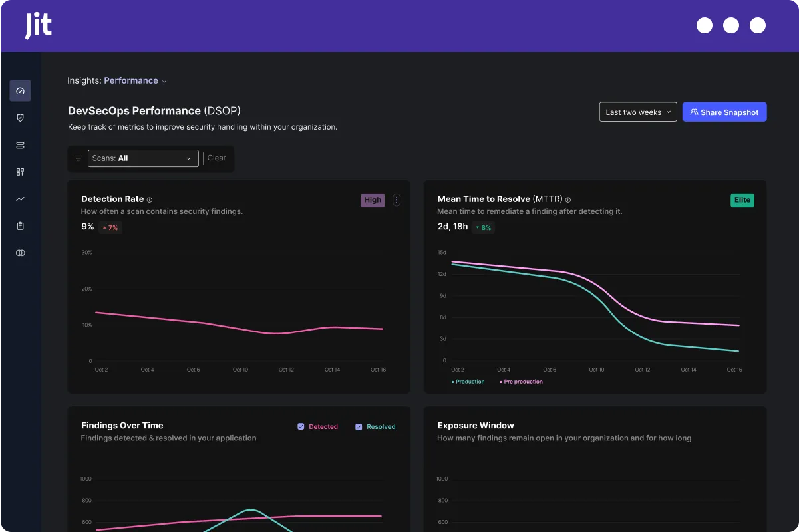Click the Share Snapshot button

724,112
